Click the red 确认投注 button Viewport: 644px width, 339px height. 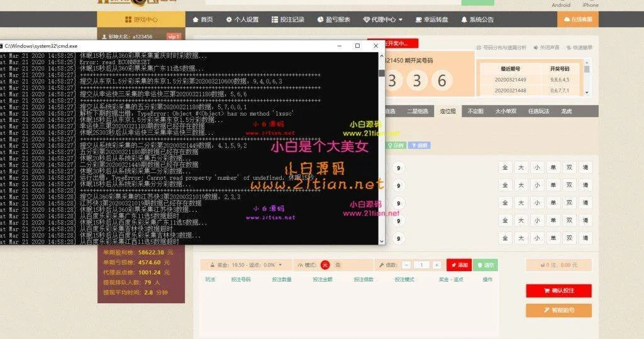point(558,291)
